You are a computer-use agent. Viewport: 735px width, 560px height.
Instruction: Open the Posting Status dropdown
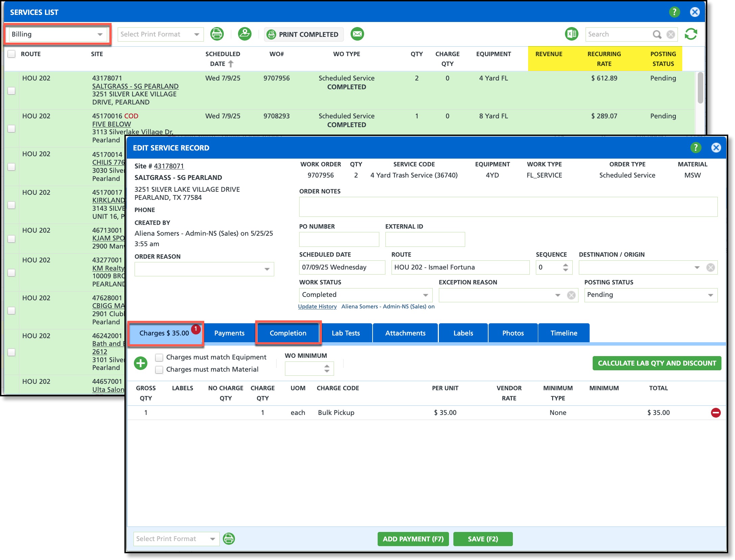(650, 295)
